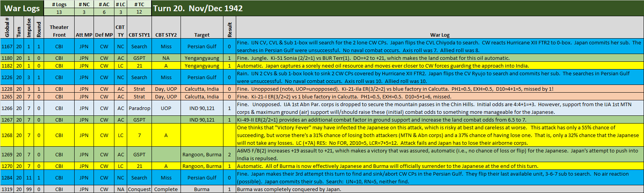Viewport: 644px width, 193px height.
Task: Select the '# LC' header cell
Action: (121, 4)
